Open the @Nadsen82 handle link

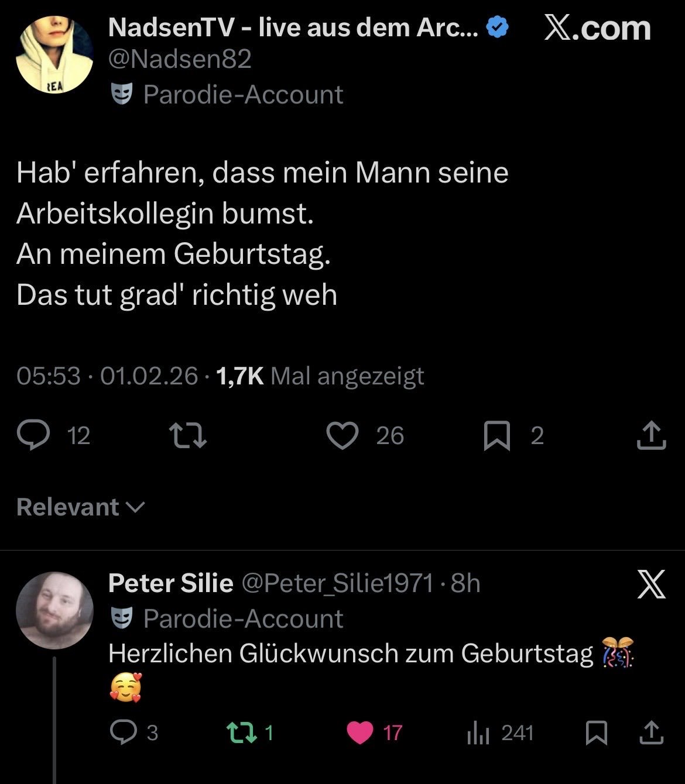pyautogui.click(x=180, y=59)
